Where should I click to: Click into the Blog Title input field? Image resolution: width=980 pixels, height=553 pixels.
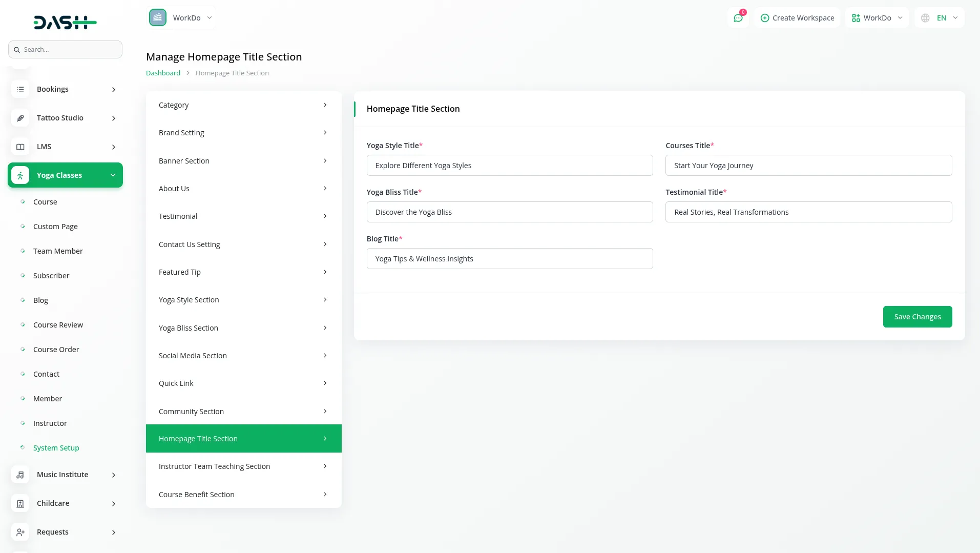pyautogui.click(x=509, y=259)
